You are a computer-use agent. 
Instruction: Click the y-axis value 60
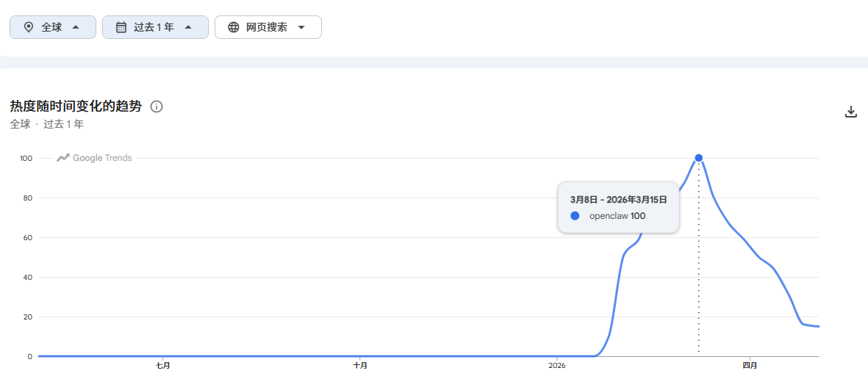[x=28, y=238]
